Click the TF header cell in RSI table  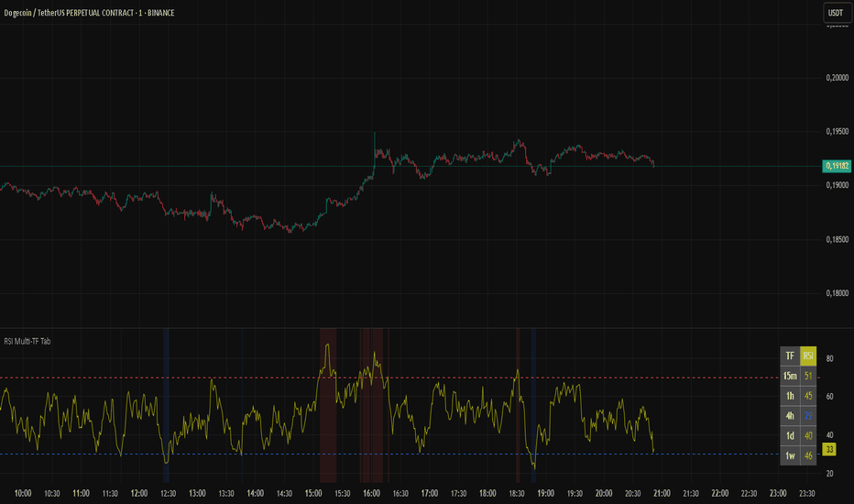[x=790, y=356]
